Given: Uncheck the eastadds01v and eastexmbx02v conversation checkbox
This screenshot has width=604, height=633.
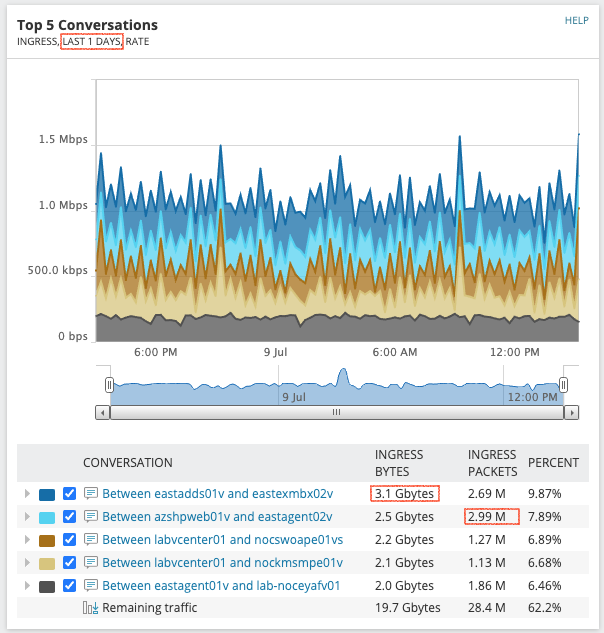Looking at the screenshot, I should click(69, 494).
